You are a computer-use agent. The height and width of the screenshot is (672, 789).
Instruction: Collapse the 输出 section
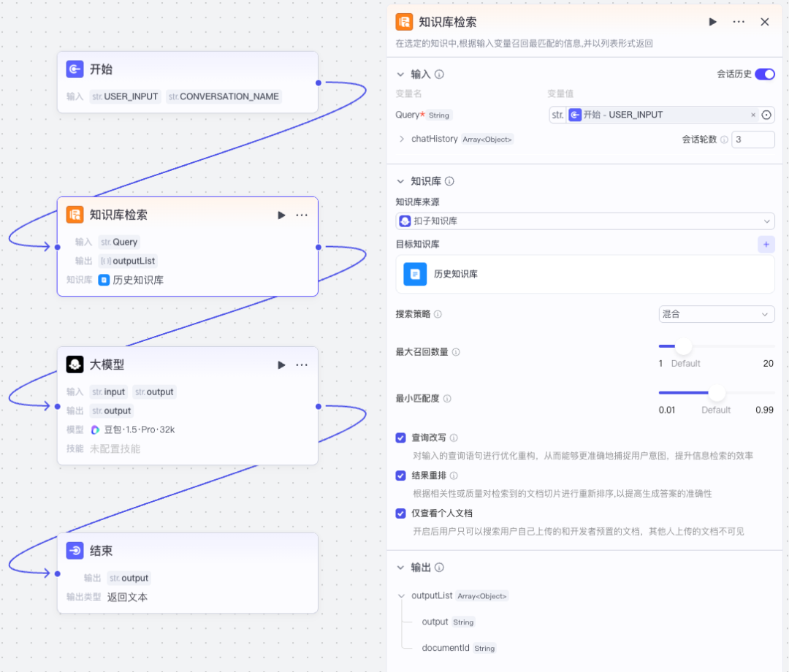[400, 567]
